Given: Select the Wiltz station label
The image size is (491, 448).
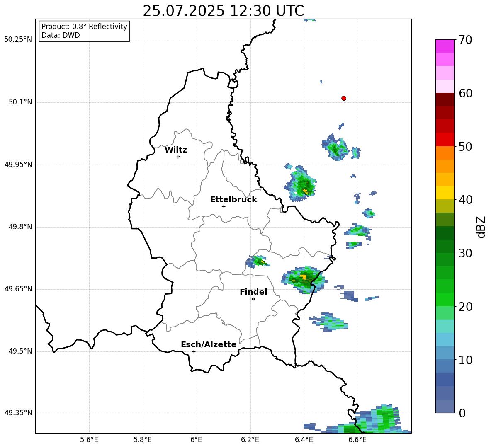Looking at the screenshot, I should pos(176,150).
